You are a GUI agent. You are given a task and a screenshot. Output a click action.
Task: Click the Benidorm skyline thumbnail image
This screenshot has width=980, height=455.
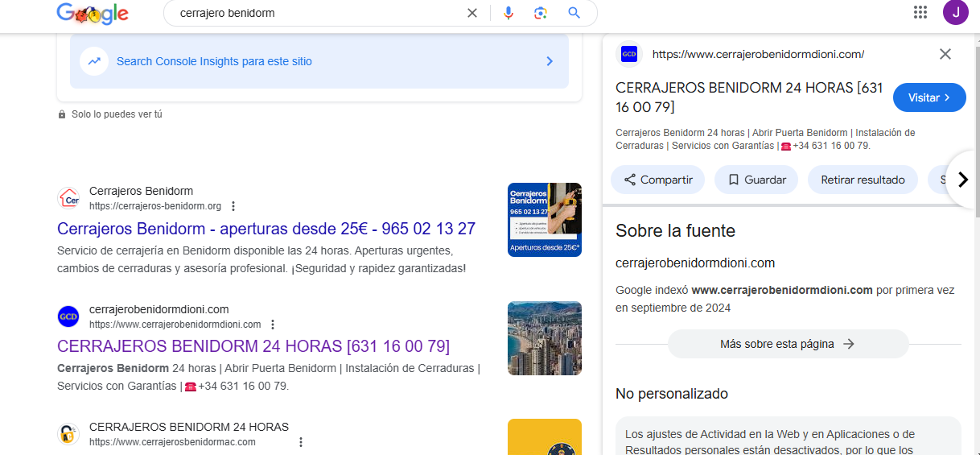click(x=545, y=338)
